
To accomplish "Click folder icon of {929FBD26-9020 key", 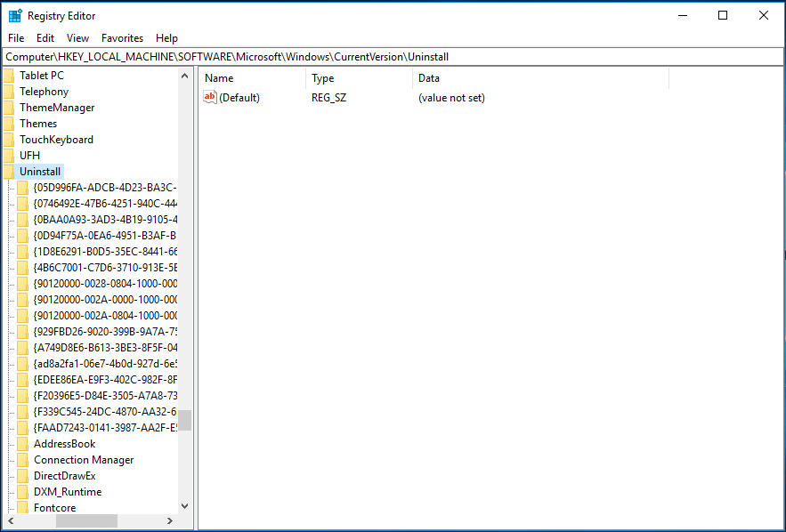I will 22,332.
